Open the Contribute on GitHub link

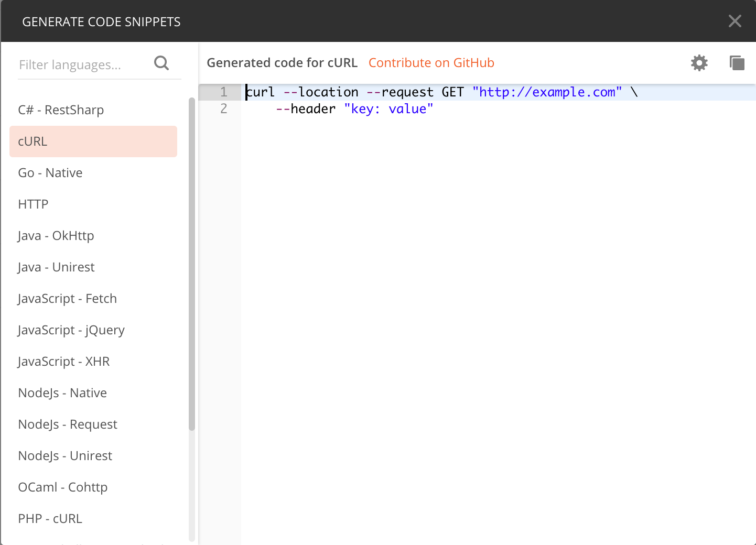[431, 62]
